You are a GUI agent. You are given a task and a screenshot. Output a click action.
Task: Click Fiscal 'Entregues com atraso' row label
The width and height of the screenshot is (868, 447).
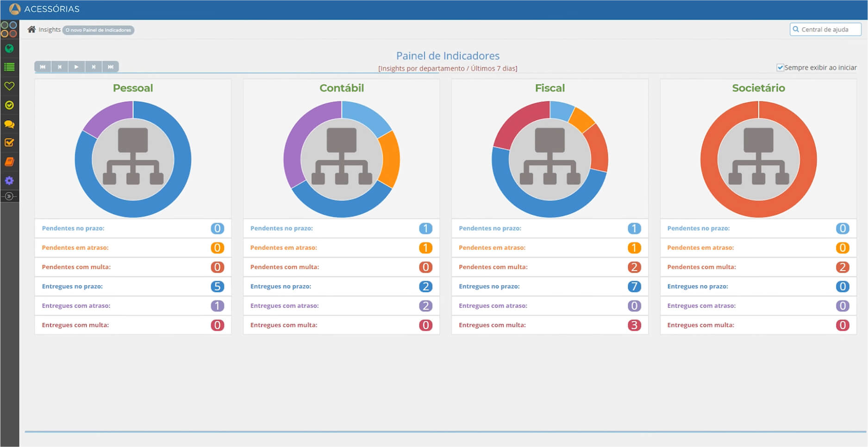(x=493, y=306)
